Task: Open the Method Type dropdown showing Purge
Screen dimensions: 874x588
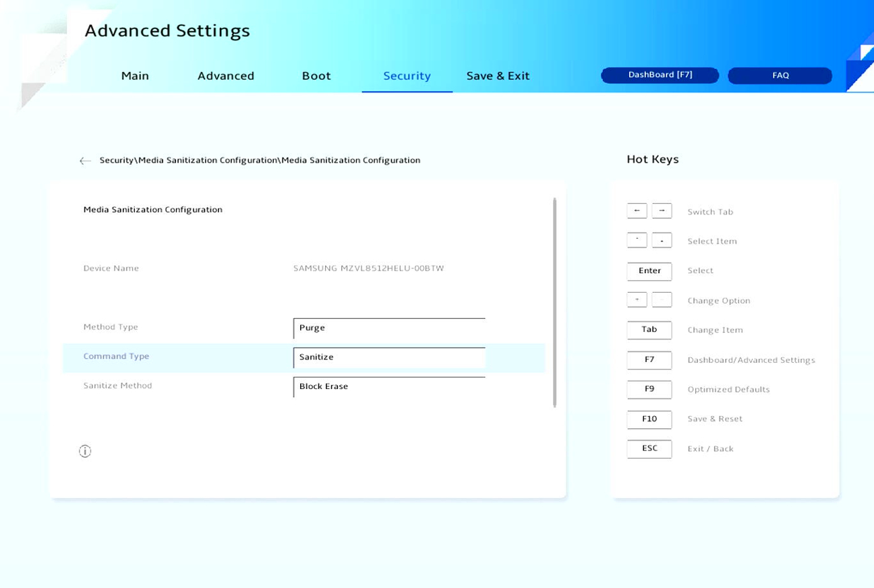Action: pos(389,328)
